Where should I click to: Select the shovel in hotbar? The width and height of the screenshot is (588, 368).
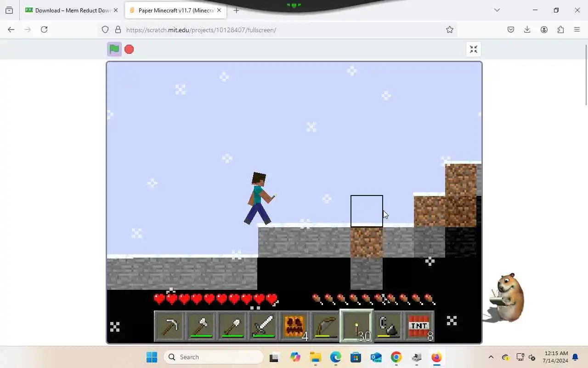coord(232,326)
